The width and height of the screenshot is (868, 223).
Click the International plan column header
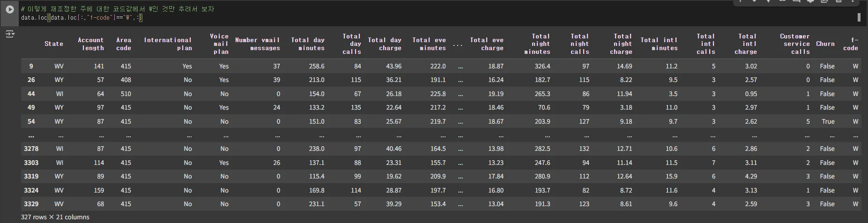pos(168,44)
